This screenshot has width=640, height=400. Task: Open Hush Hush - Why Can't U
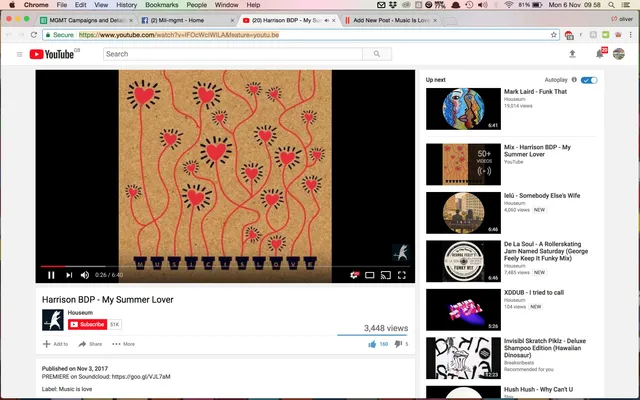coord(538,389)
